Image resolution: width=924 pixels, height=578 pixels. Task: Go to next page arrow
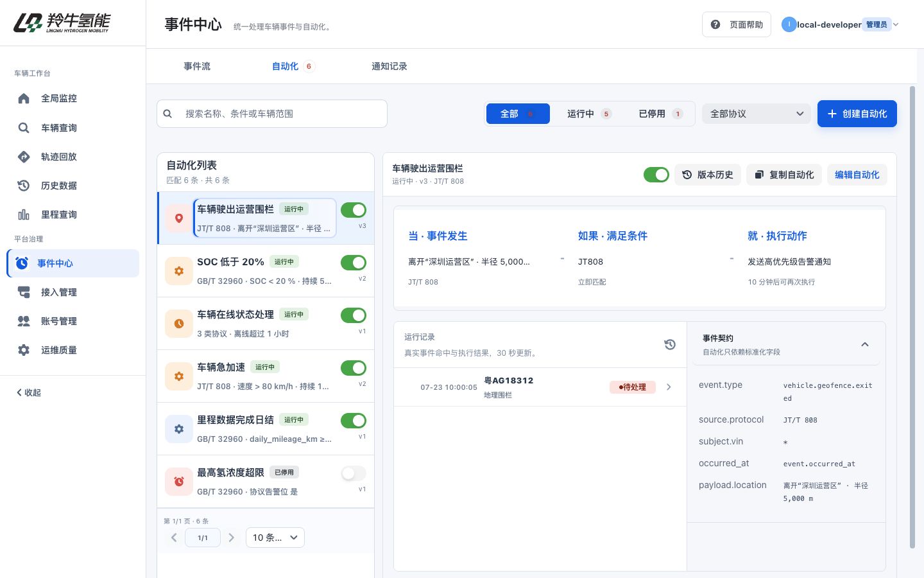232,538
